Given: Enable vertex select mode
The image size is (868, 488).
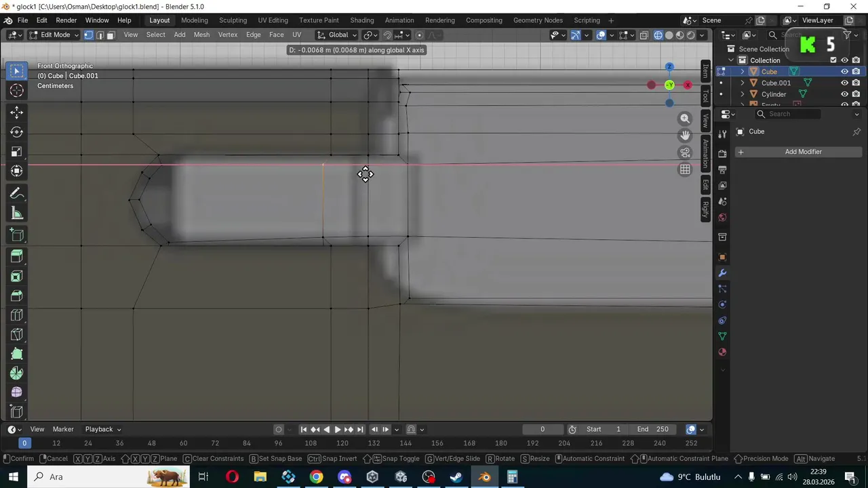Looking at the screenshot, I should (x=88, y=35).
